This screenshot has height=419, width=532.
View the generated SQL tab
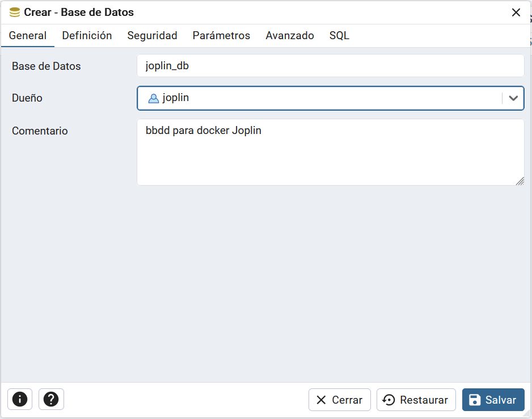coord(339,36)
